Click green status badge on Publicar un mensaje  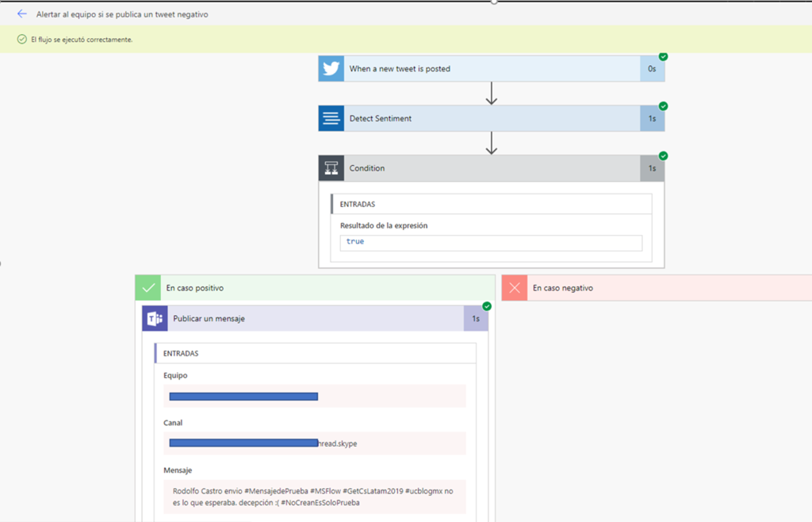point(487,306)
